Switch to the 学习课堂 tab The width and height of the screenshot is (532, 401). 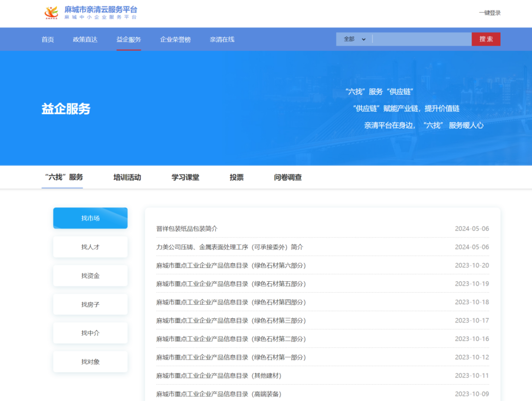[185, 177]
